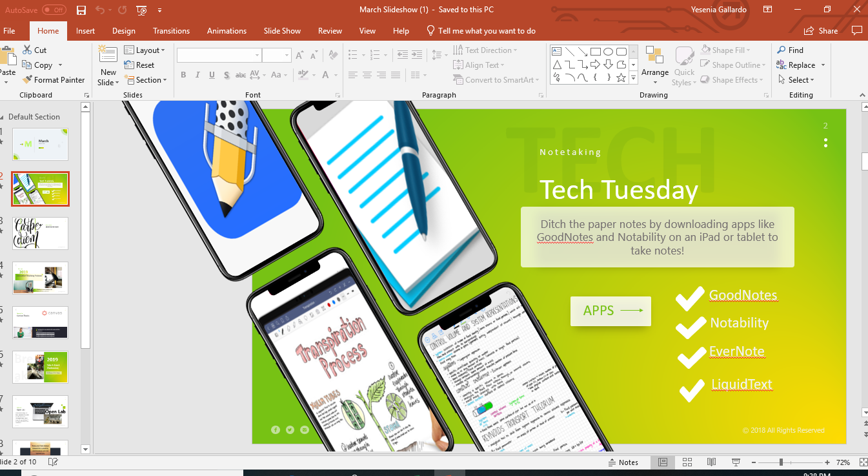Click the font name combo box
The height and width of the screenshot is (476, 868).
click(219, 56)
